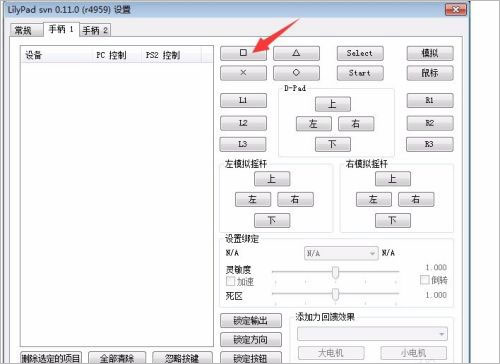Click the PS2 控制 column header

(x=163, y=55)
